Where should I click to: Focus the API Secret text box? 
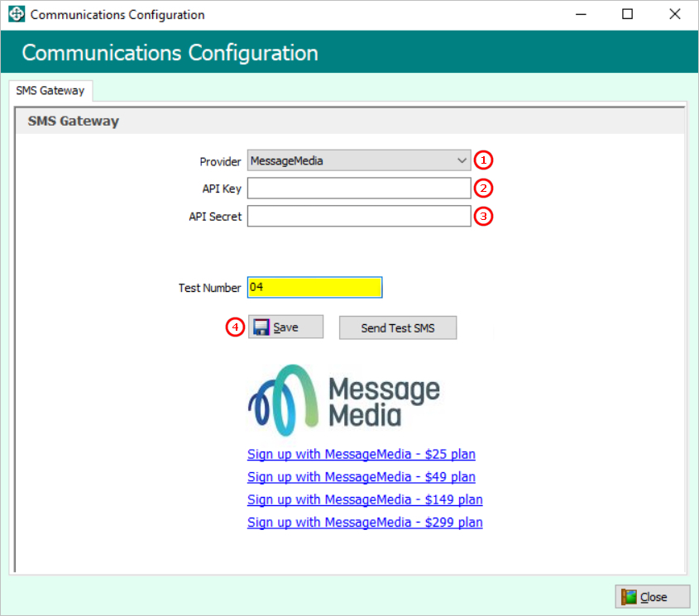point(359,216)
